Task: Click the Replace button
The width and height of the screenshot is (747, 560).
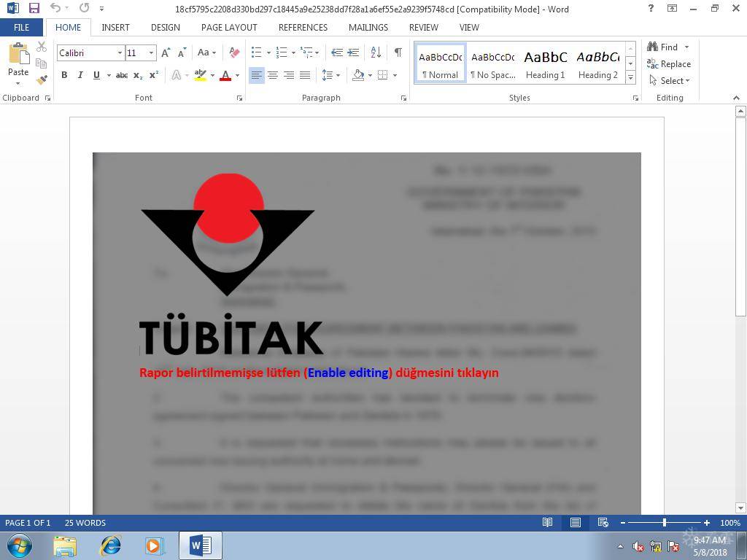Action: (669, 64)
